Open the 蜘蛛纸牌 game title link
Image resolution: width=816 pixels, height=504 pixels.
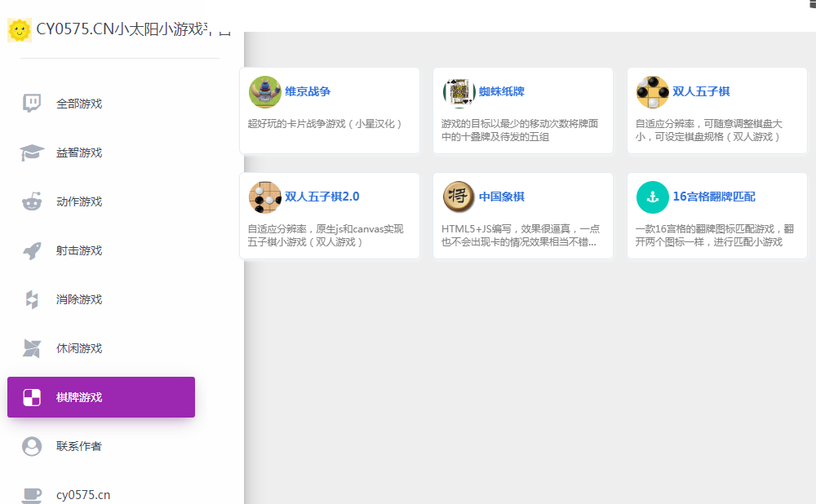pos(502,91)
